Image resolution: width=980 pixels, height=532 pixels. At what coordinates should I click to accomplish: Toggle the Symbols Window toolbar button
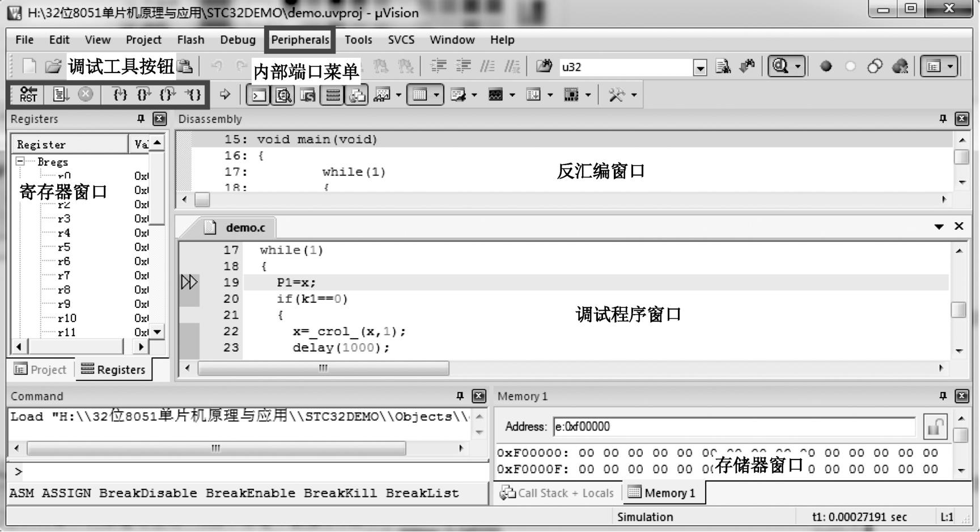[308, 95]
